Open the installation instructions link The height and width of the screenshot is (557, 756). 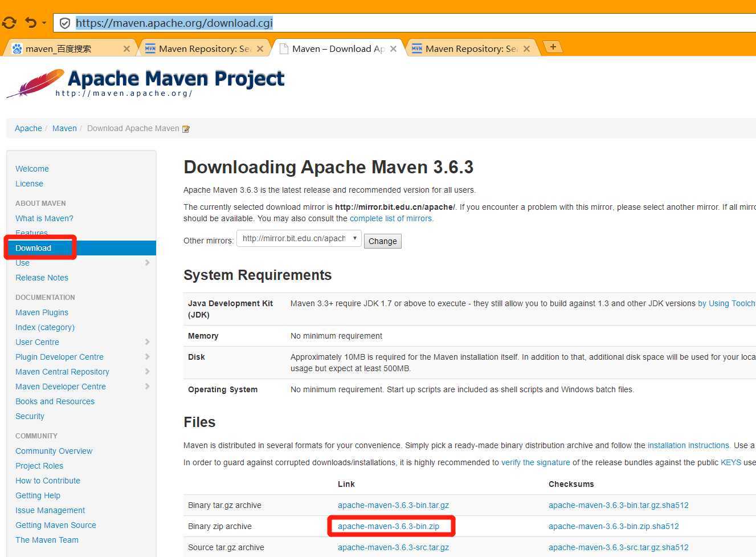[688, 445]
